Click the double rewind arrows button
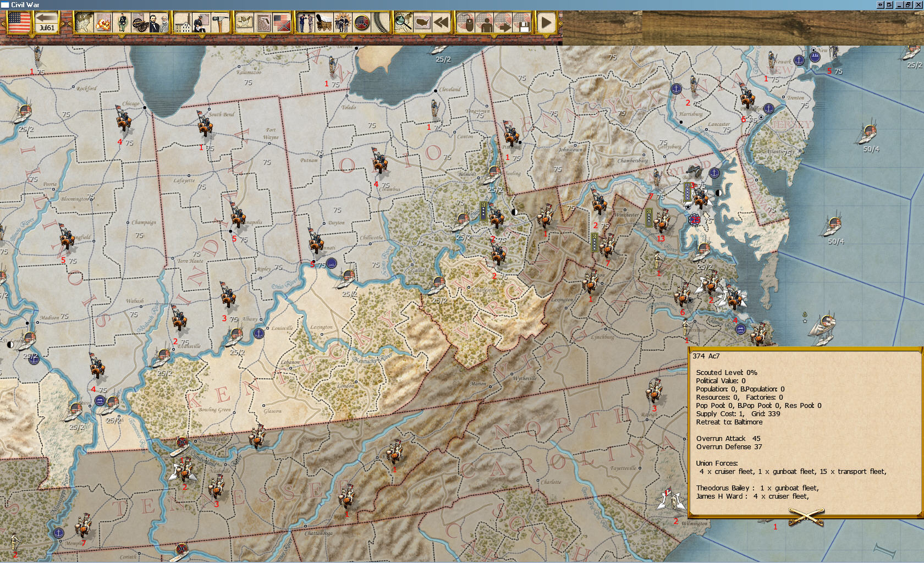This screenshot has width=924, height=563. [441, 23]
